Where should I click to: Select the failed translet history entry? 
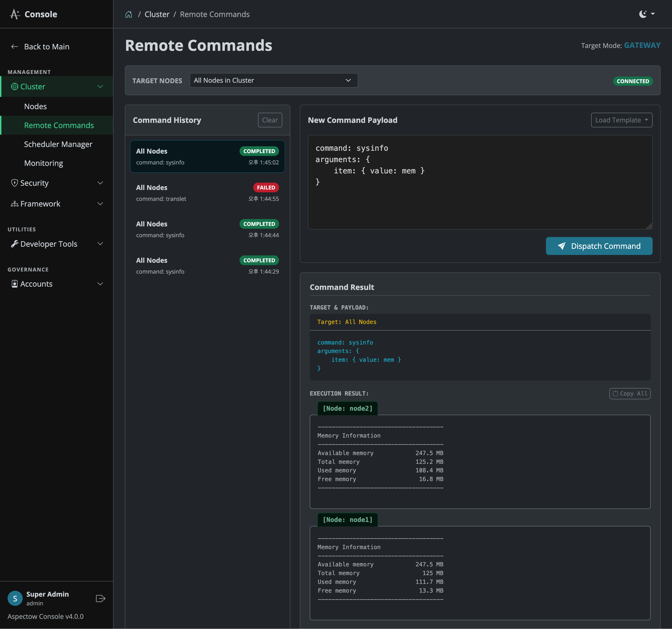207,193
